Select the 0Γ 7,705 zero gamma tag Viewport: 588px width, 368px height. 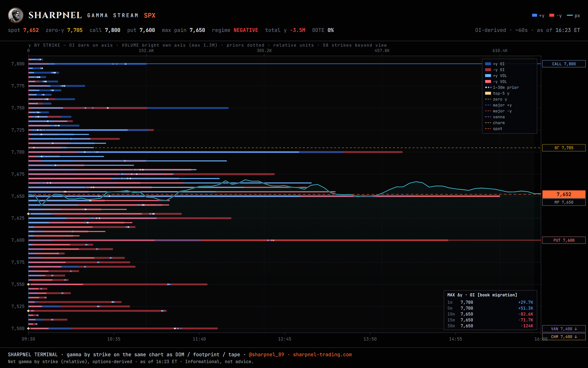[x=564, y=148]
